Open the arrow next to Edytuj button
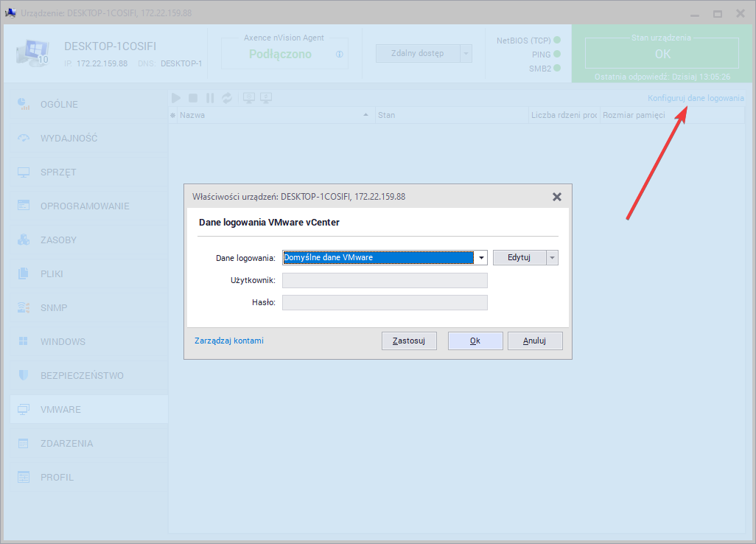The height and width of the screenshot is (544, 756). tap(553, 257)
